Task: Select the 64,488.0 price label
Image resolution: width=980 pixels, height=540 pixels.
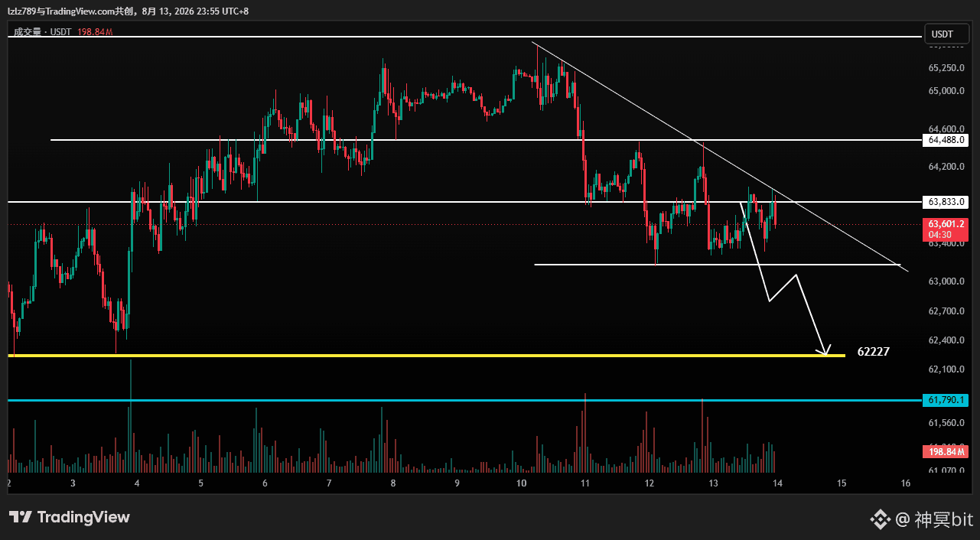Action: [947, 140]
